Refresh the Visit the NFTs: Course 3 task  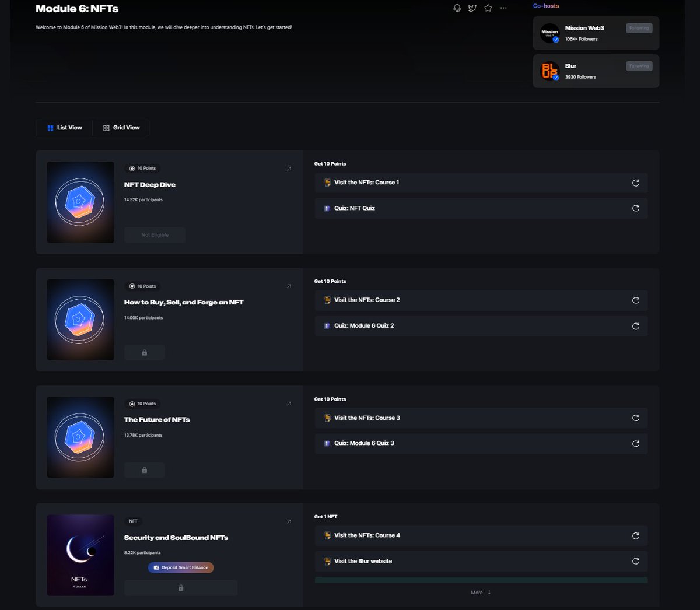click(636, 418)
